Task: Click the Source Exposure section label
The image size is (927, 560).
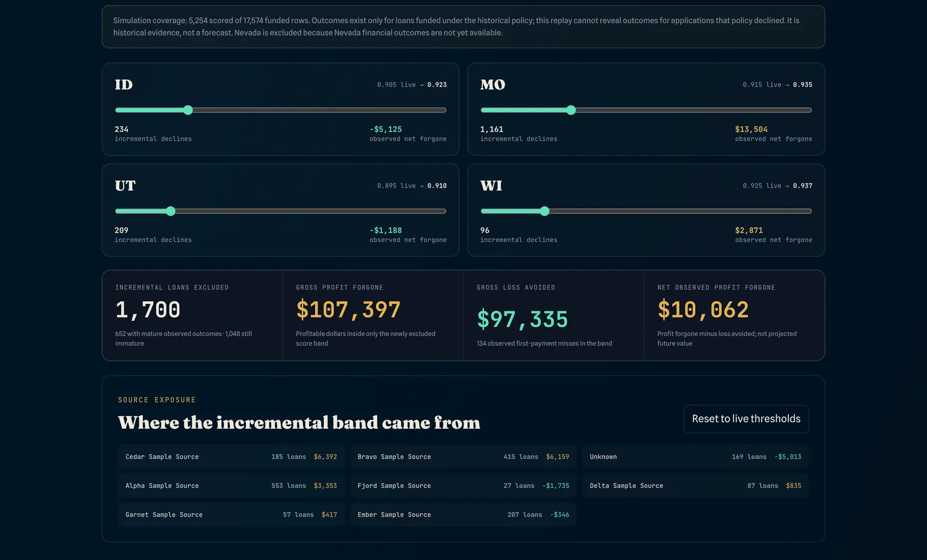Action: (157, 400)
